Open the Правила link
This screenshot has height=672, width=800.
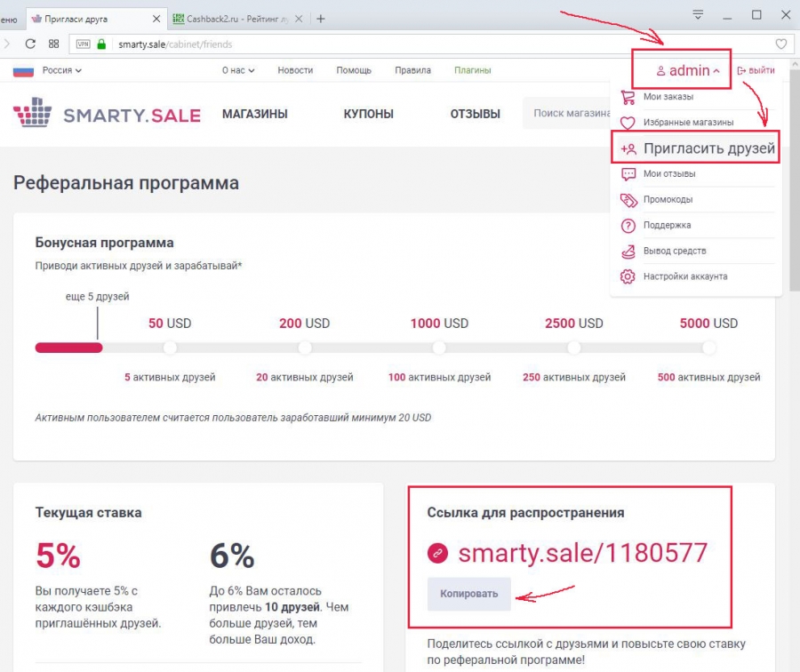click(x=412, y=70)
